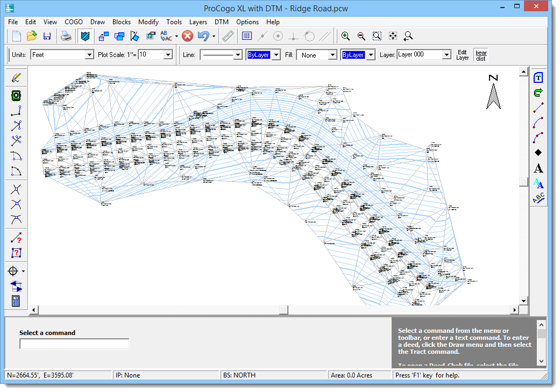
Task: Expand the AB-AC text tool dropdown arrow
Action: [x=176, y=36]
